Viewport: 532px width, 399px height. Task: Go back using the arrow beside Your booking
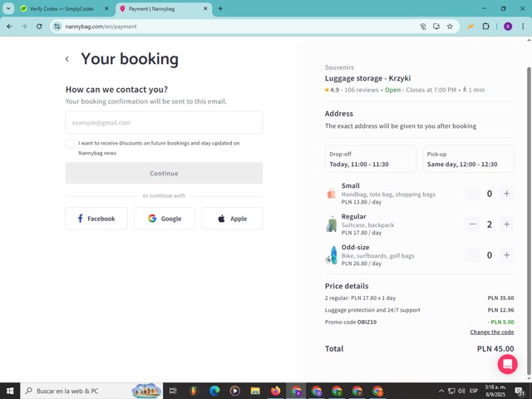(67, 59)
